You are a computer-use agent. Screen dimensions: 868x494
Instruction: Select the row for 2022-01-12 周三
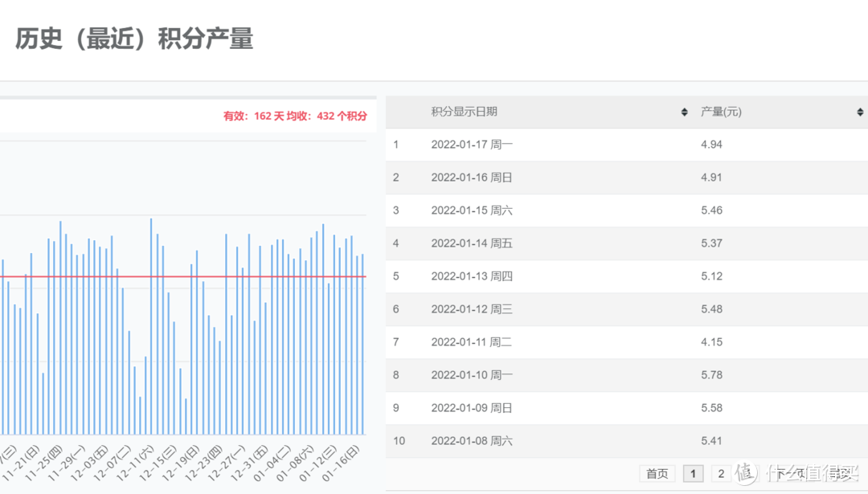pos(474,308)
